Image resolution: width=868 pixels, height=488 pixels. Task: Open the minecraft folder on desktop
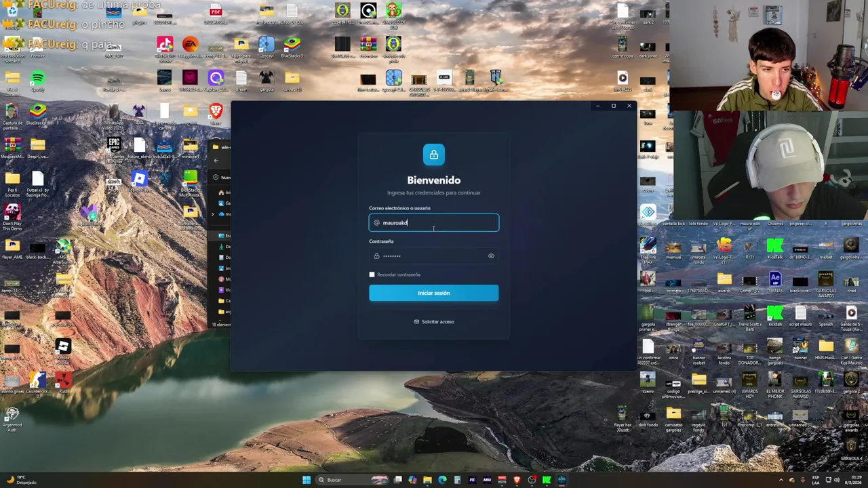pyautogui.click(x=191, y=148)
